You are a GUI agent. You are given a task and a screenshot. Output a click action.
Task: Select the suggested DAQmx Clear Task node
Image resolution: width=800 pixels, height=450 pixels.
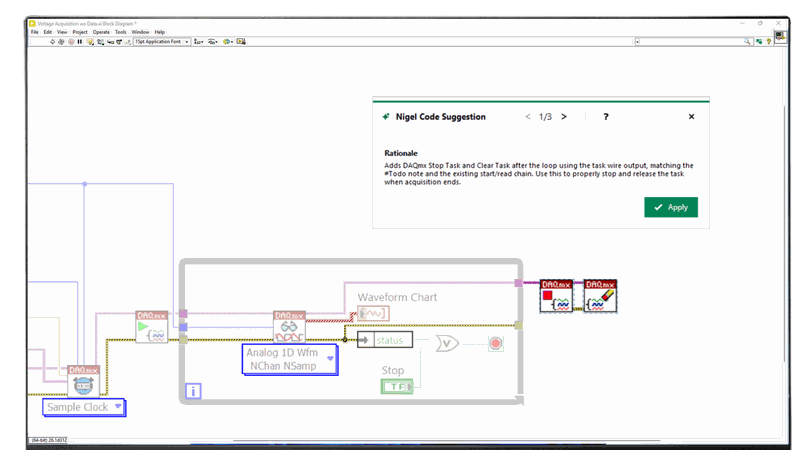pos(600,296)
